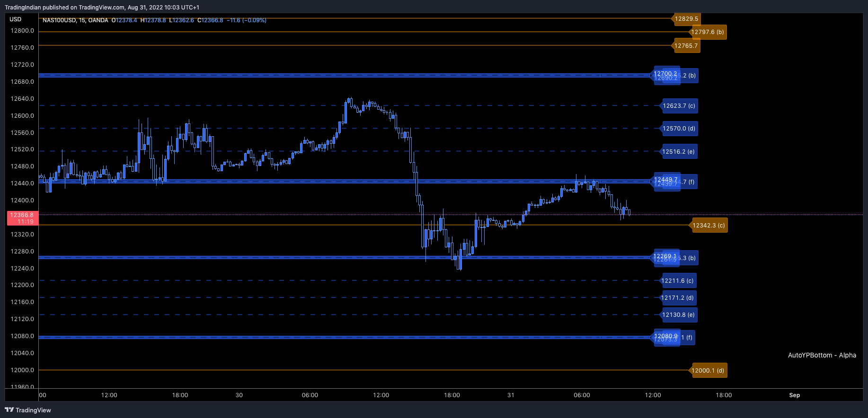Click the 12449.7 blue level label
The image size is (868, 418).
(666, 180)
